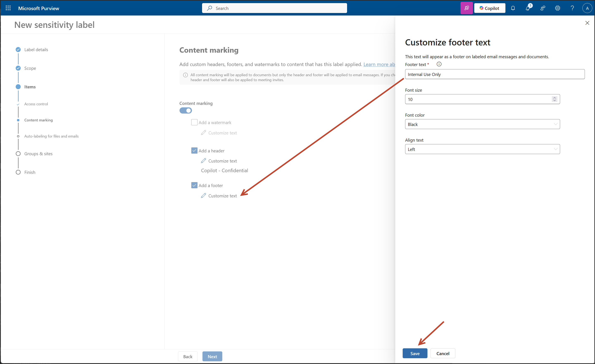Screen dimensions: 595x364
Task: Click the Font size stepper arrows
Action: coord(555,99)
